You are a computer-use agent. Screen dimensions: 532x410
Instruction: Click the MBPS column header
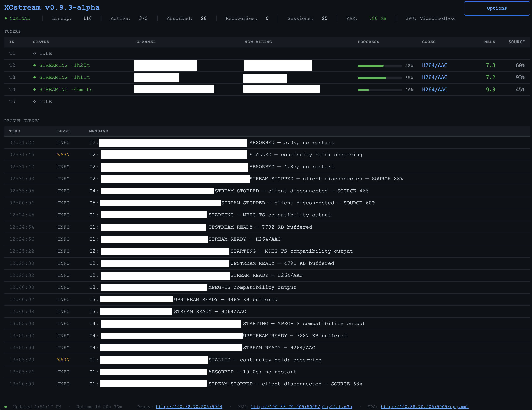490,42
